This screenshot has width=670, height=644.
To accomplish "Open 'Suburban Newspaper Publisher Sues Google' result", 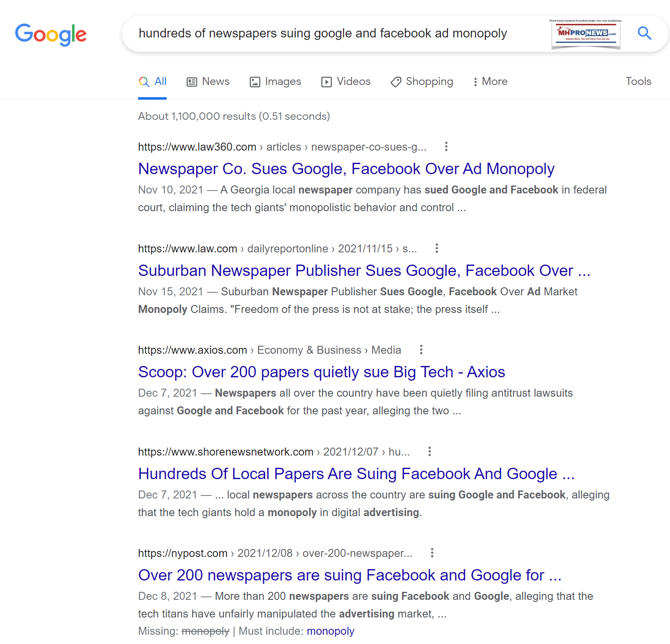I will [x=364, y=271].
